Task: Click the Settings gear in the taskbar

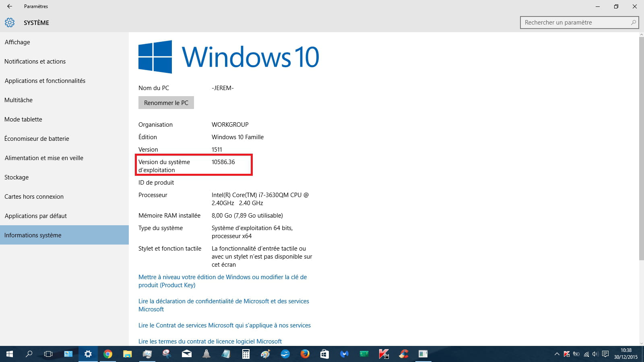Action: tap(88, 354)
